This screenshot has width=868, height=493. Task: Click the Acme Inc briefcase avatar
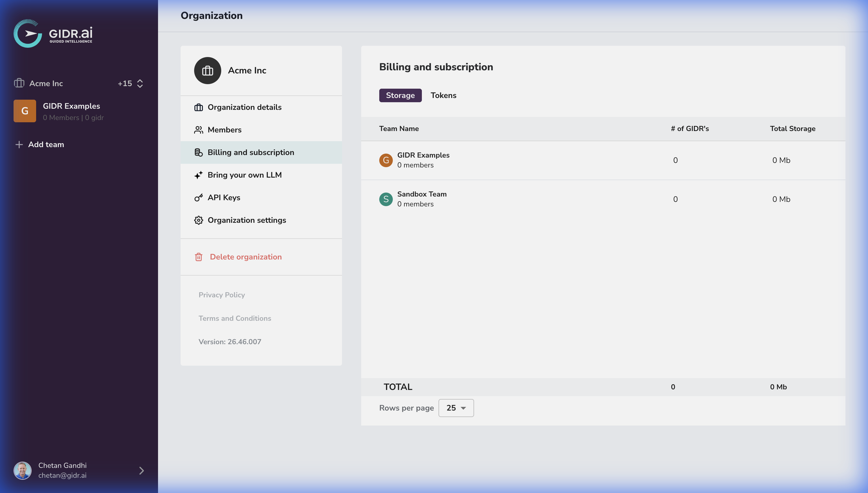pos(207,70)
